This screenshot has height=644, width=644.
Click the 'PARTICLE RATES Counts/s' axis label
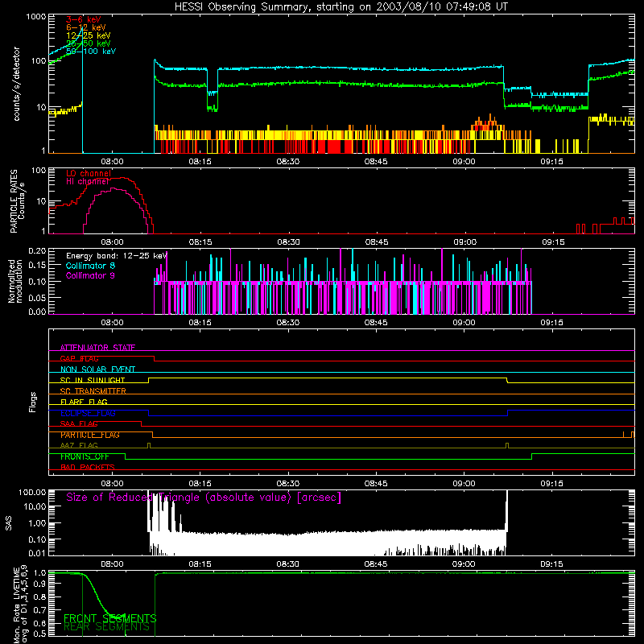[17, 201]
